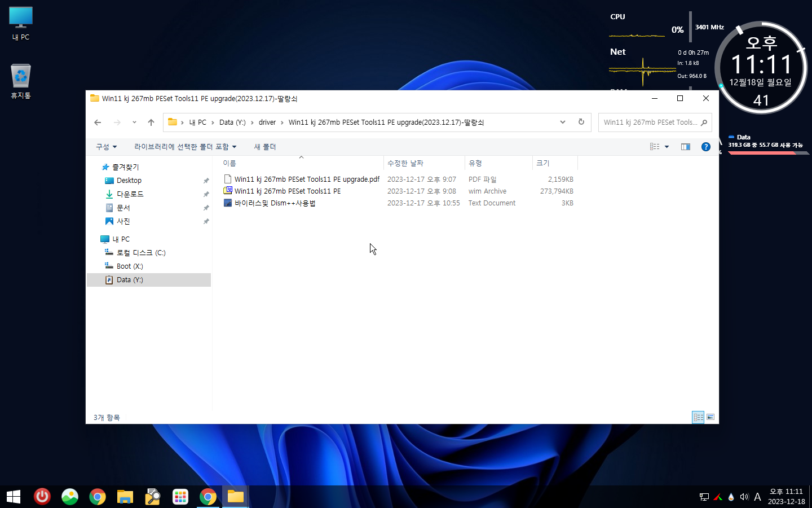The height and width of the screenshot is (508, 812).
Task: Click the red power icon on taskbar
Action: click(x=42, y=497)
